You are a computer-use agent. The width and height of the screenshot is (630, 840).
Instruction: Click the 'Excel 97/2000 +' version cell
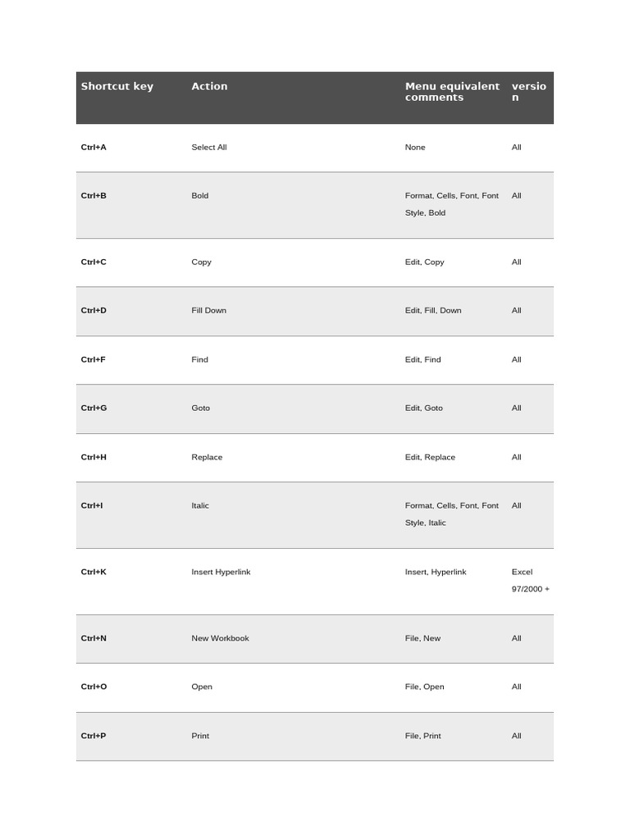[x=530, y=581]
